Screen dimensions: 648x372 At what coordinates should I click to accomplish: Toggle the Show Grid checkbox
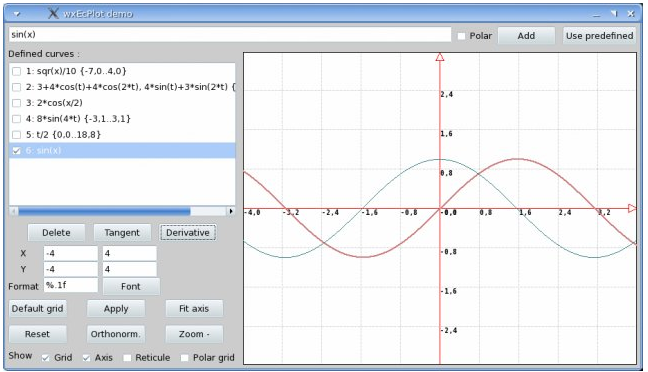45,358
